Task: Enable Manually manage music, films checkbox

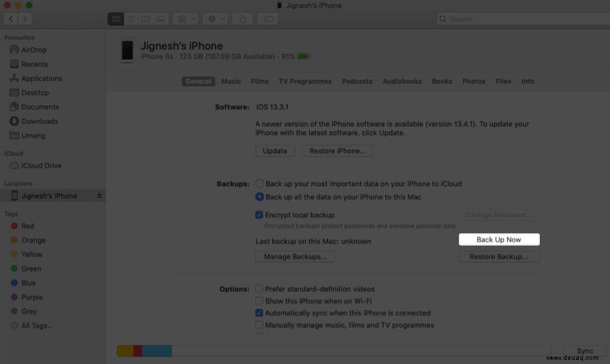Action: click(x=259, y=325)
